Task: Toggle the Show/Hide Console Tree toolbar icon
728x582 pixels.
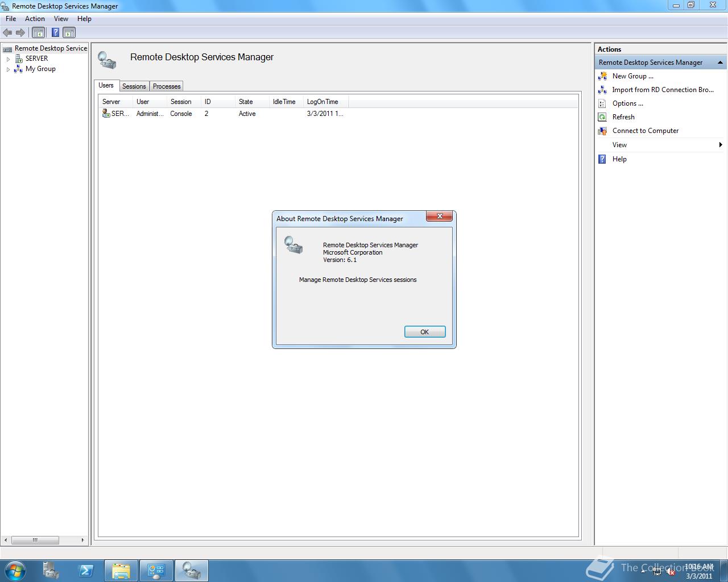Action: point(38,33)
